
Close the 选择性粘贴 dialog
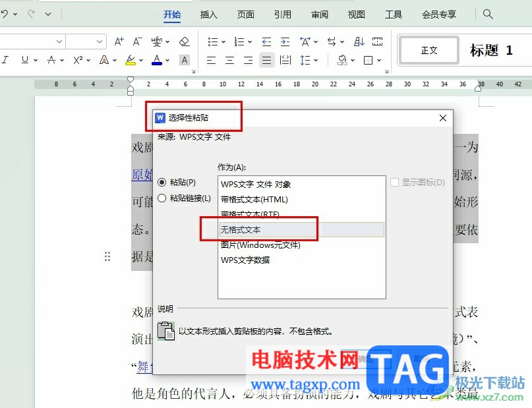[x=443, y=118]
